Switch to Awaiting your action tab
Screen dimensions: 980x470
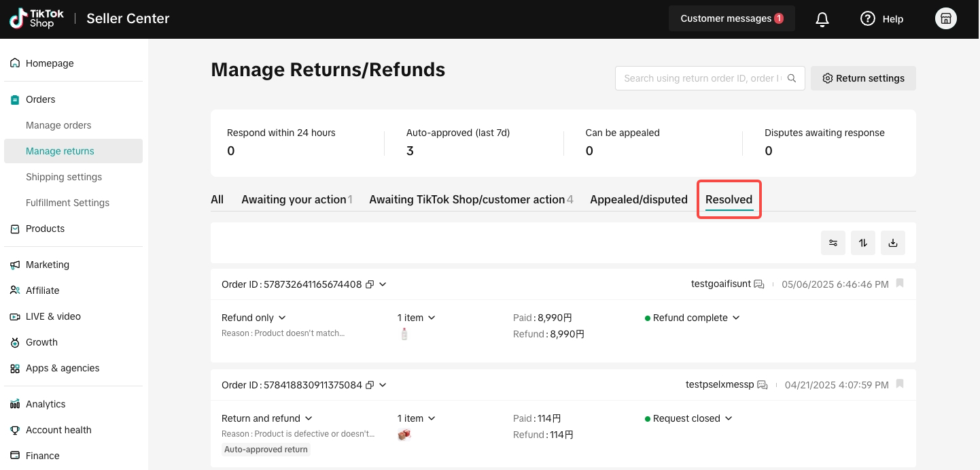tap(297, 199)
